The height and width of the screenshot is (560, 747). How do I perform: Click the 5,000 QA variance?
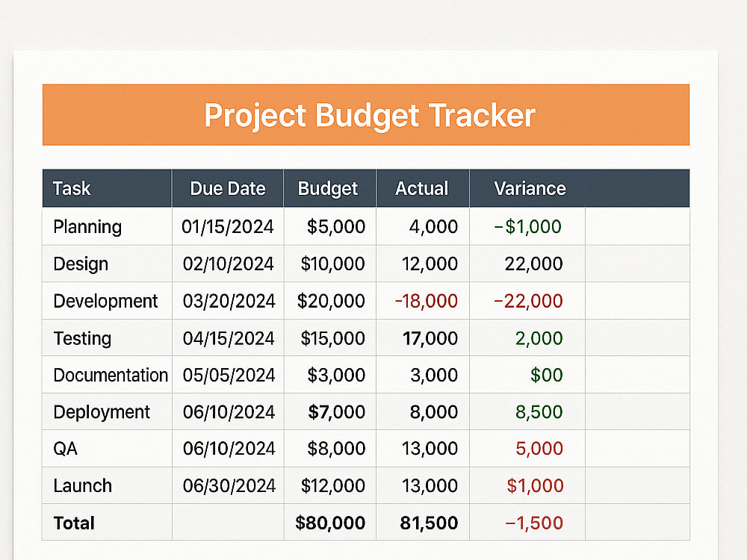[x=527, y=448]
